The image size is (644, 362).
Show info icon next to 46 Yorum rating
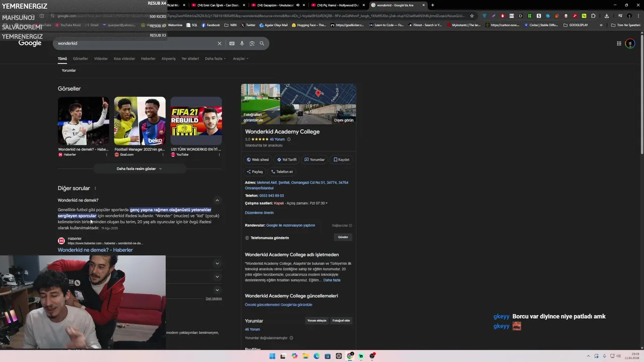coord(289,139)
